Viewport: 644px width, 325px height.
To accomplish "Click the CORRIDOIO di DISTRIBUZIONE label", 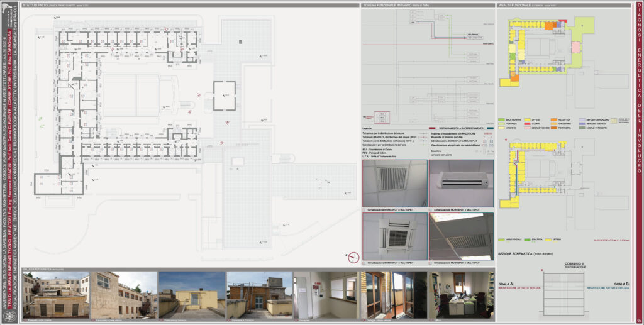I will 575,265.
